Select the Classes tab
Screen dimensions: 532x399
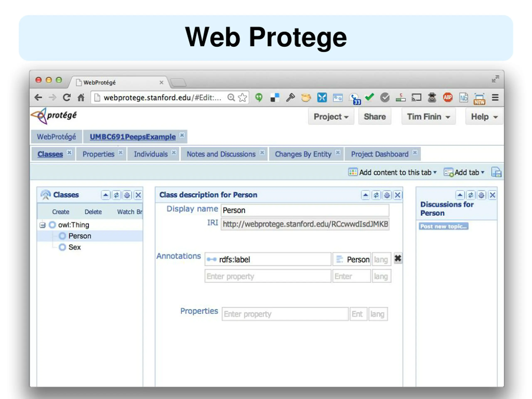pos(50,154)
